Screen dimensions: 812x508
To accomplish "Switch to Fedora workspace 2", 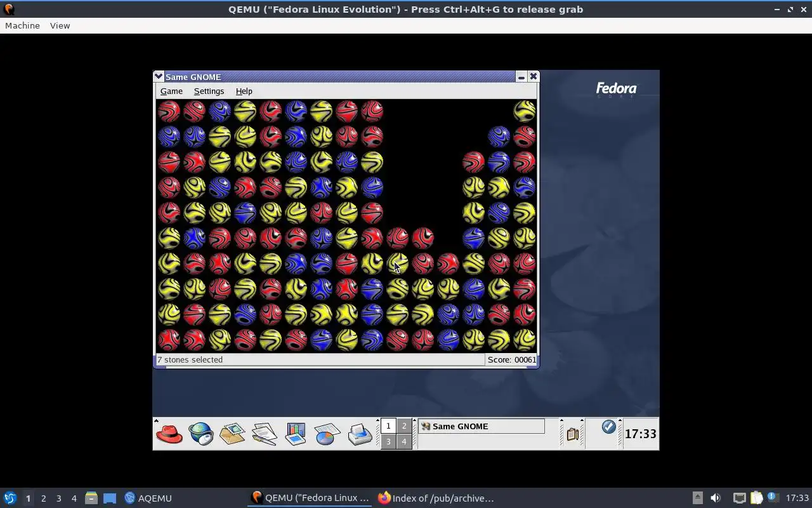I will (404, 426).
